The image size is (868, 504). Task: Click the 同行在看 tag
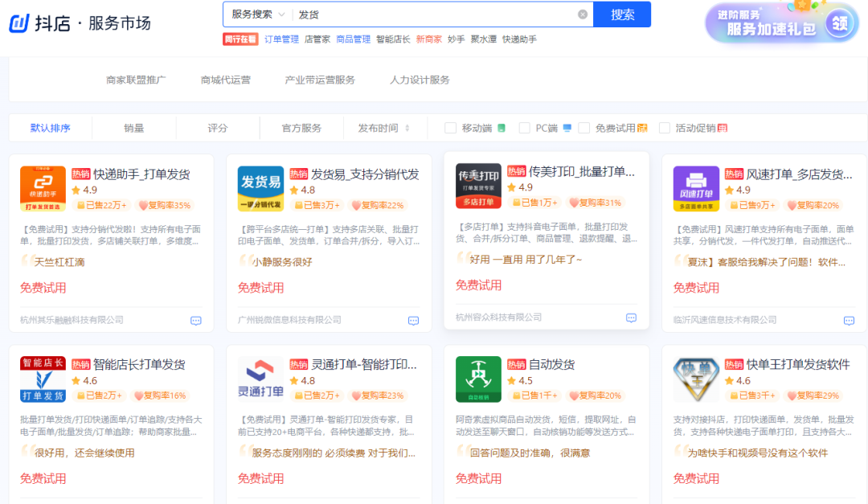point(240,39)
